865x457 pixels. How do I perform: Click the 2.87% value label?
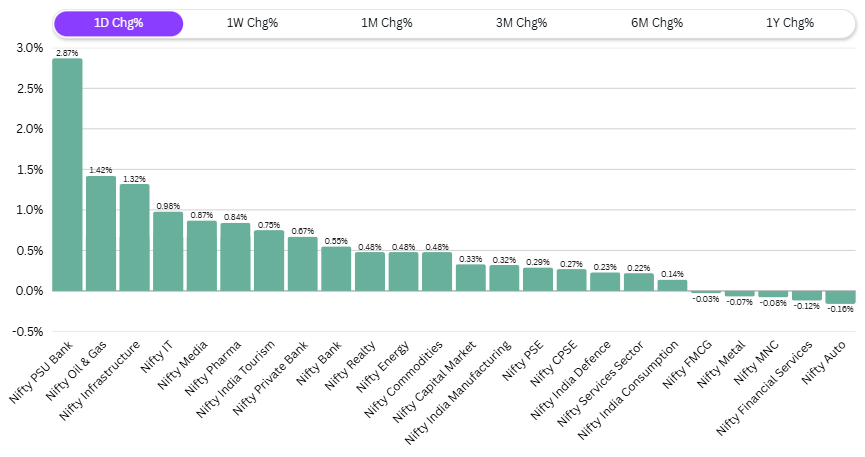click(67, 51)
